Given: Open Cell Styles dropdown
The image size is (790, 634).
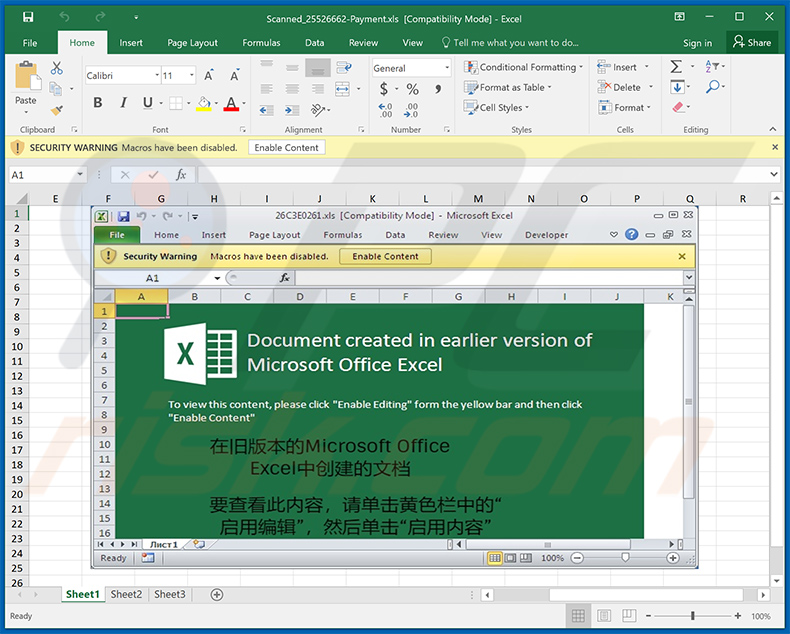Looking at the screenshot, I should click(496, 107).
